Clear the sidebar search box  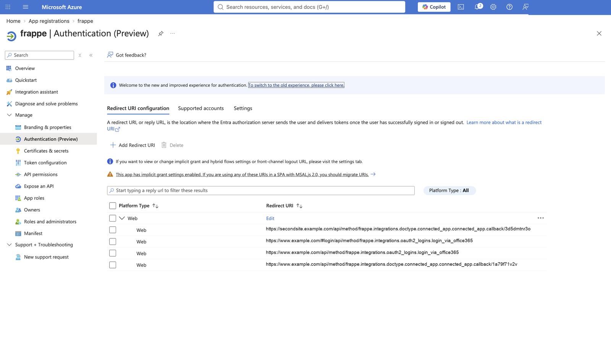click(x=80, y=55)
